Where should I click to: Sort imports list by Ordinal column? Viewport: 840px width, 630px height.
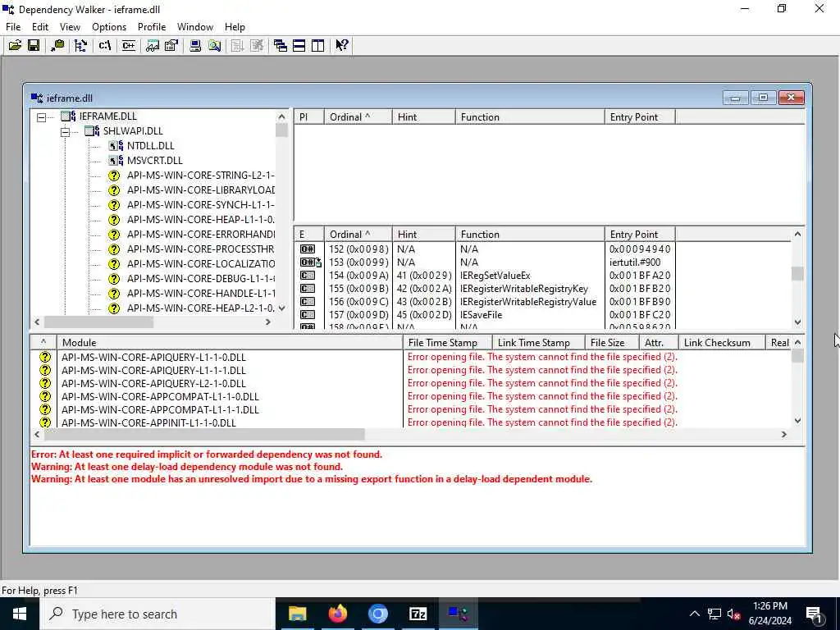pyautogui.click(x=358, y=117)
